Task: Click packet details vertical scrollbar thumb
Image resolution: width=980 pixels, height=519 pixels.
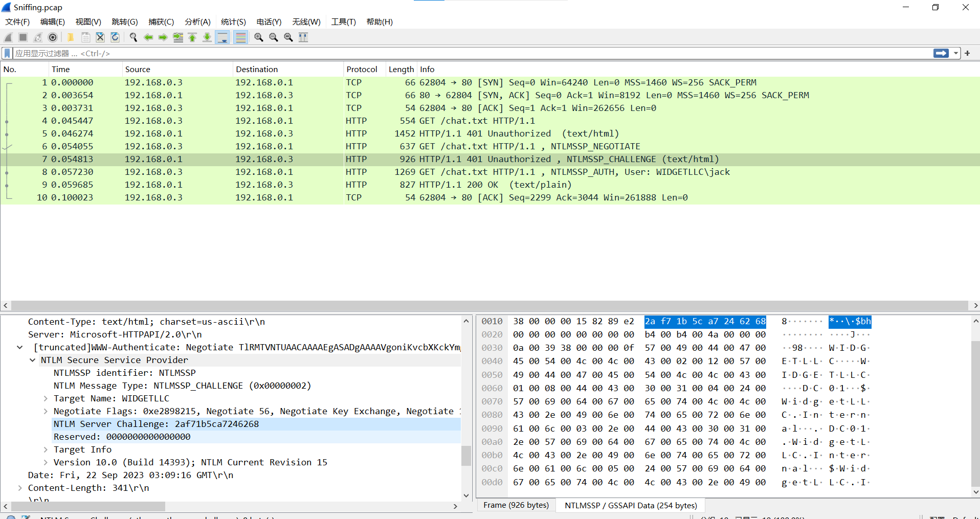Action: click(466, 456)
